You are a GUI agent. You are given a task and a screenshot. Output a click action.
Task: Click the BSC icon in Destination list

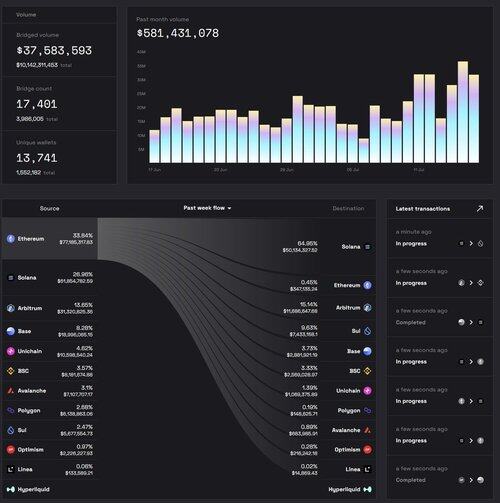click(367, 371)
